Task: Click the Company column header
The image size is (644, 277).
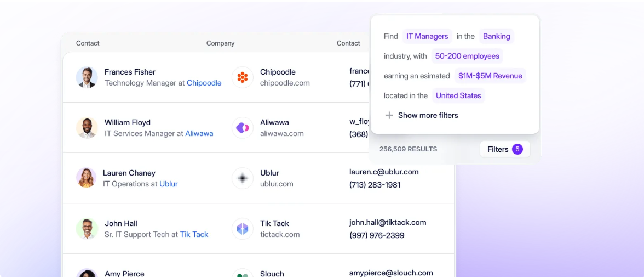Action: tap(221, 43)
